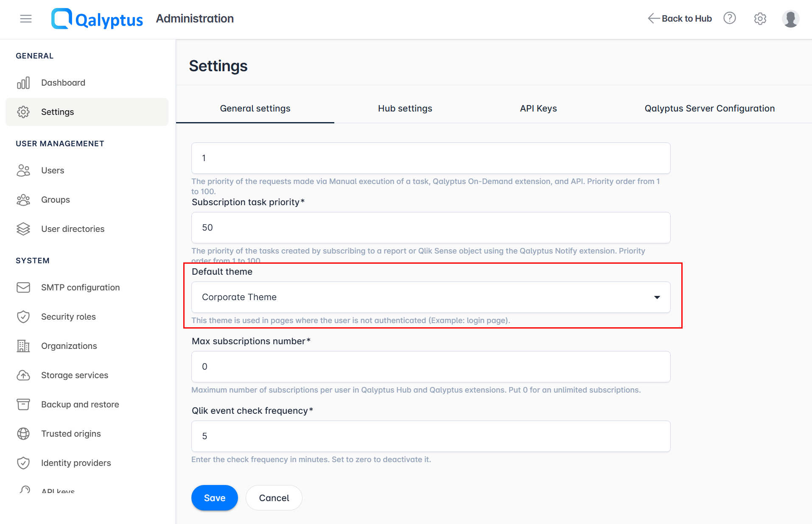Click the Backup and restore icon
The image size is (812, 524).
[x=24, y=404]
